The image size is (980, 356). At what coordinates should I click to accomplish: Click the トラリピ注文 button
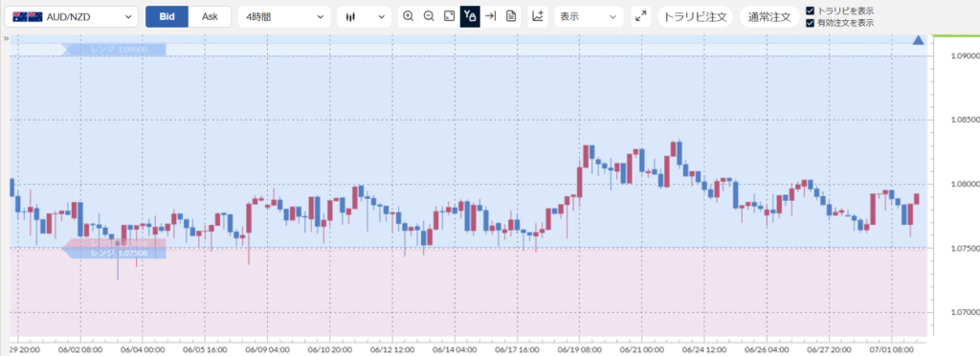695,17
